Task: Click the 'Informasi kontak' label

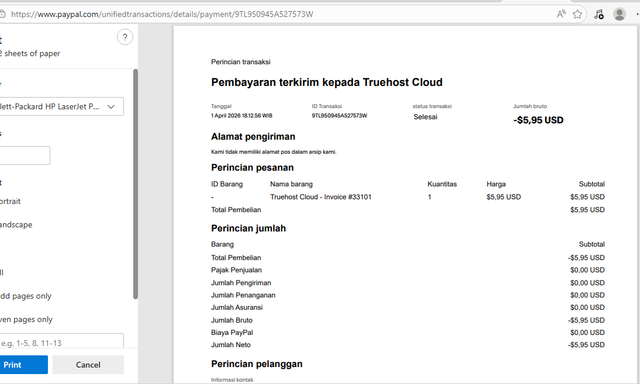Action: pyautogui.click(x=232, y=380)
